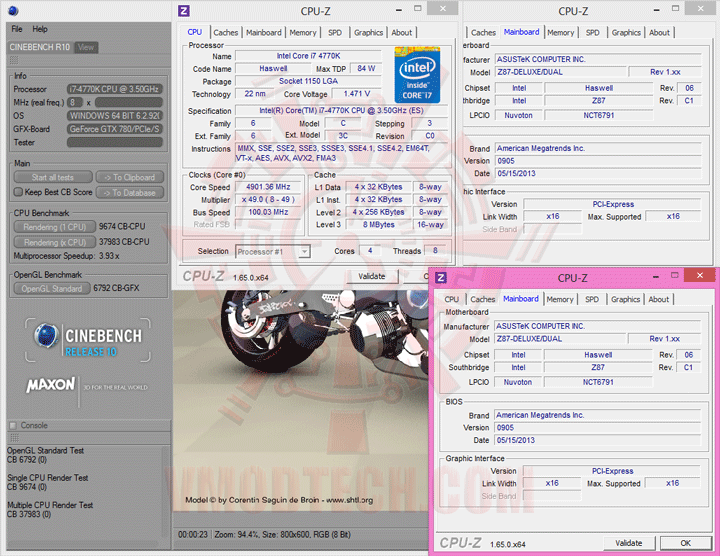This screenshot has width=720, height=556.
Task: Click the Z icon of front CPU-Z window
Action: pos(441,277)
